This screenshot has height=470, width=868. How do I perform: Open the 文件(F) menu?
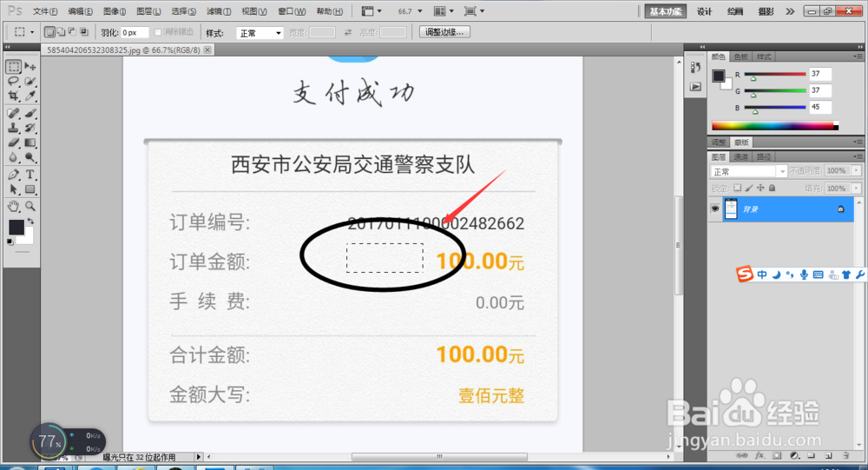click(45, 11)
